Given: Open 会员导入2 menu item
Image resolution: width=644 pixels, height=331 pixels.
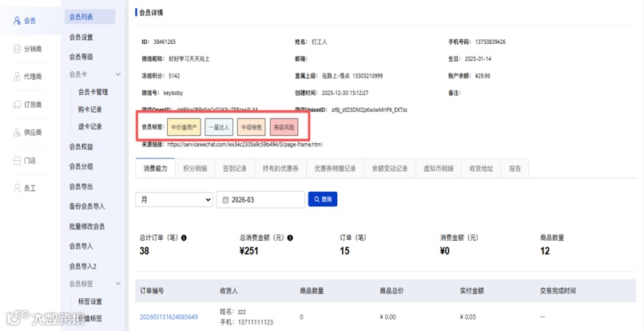Looking at the screenshot, I should (x=82, y=266).
